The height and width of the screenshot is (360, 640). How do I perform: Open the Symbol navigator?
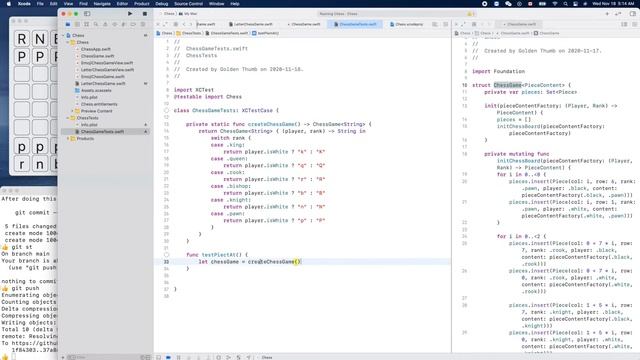click(87, 24)
